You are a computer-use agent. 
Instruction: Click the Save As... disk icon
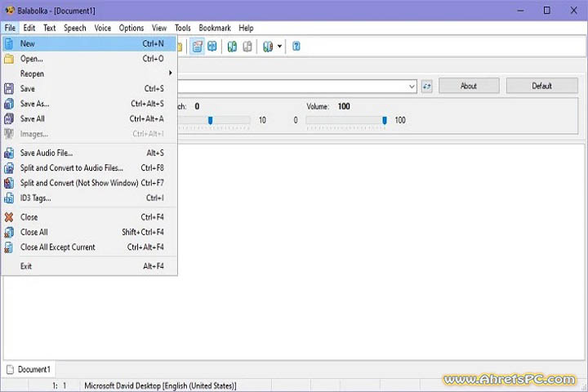click(9, 104)
